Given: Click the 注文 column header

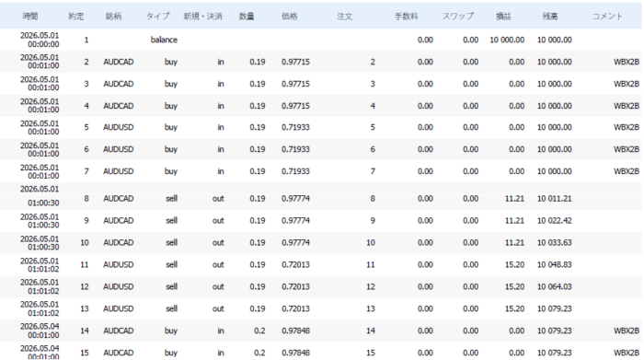Looking at the screenshot, I should coord(345,16).
